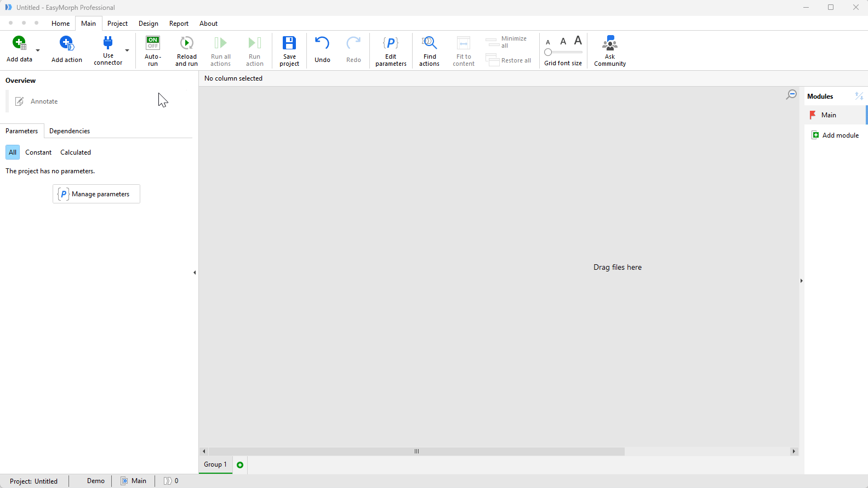Open the Design ribbon tab

(148, 24)
